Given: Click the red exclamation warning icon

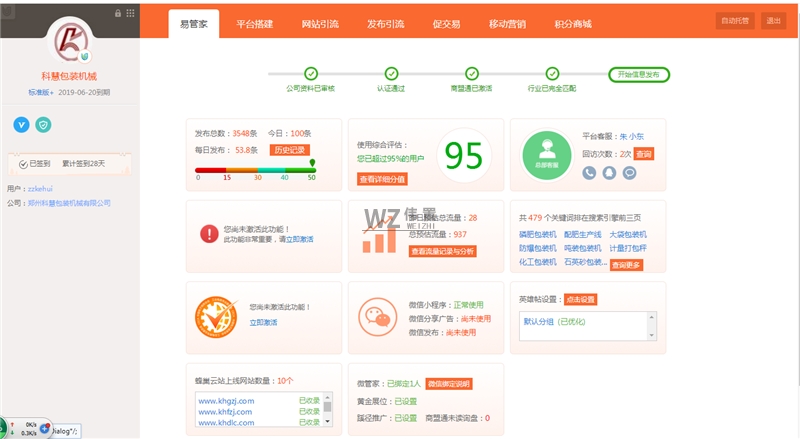Looking at the screenshot, I should click(x=208, y=233).
